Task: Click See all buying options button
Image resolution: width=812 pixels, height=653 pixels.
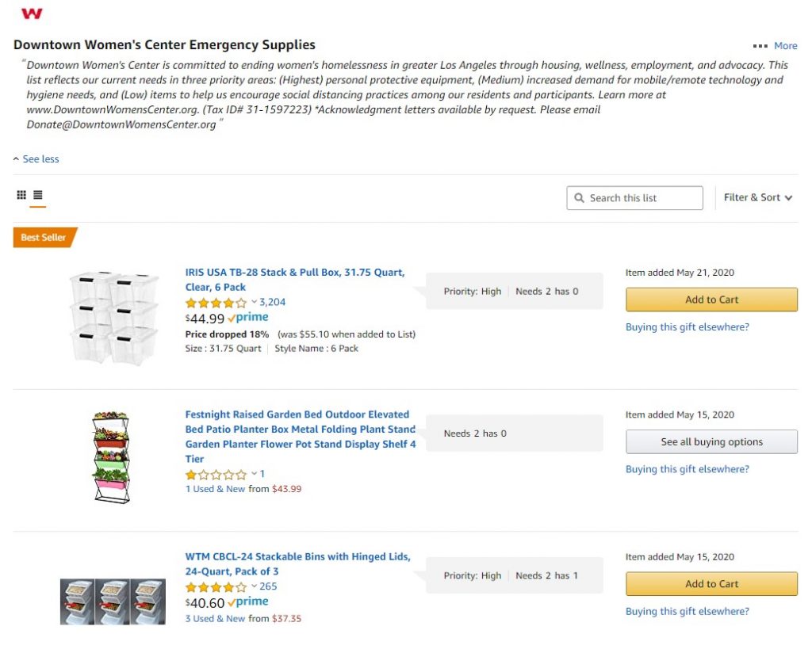Action: point(711,442)
